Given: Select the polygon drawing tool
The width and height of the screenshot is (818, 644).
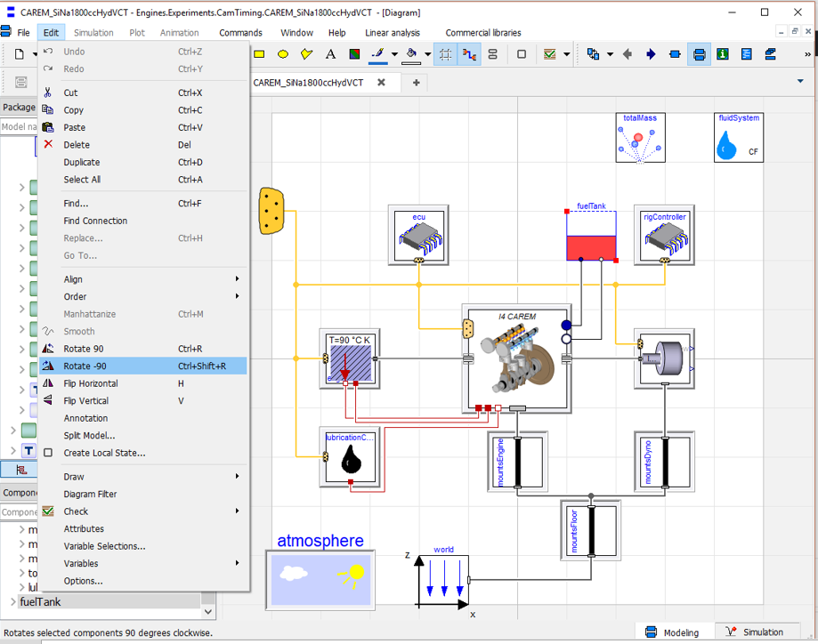Looking at the screenshot, I should pos(307,54).
